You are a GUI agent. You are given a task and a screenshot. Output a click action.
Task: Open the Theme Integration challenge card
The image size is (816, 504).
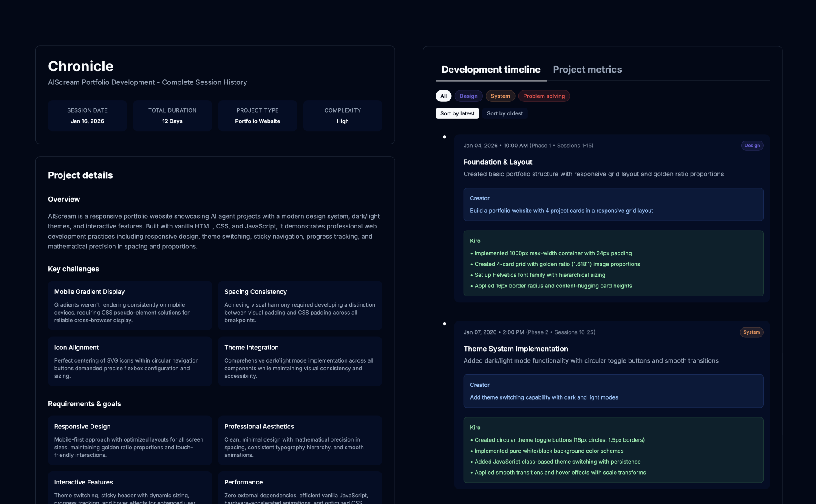click(300, 361)
